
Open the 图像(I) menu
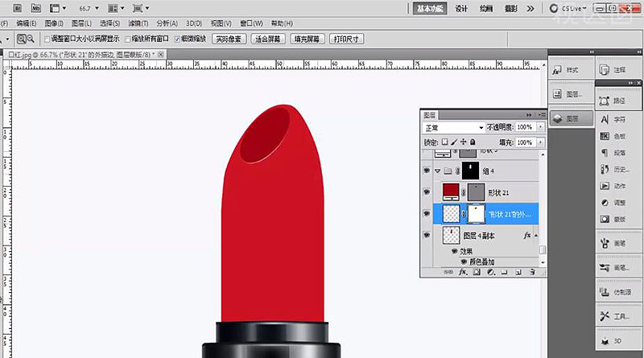54,23
